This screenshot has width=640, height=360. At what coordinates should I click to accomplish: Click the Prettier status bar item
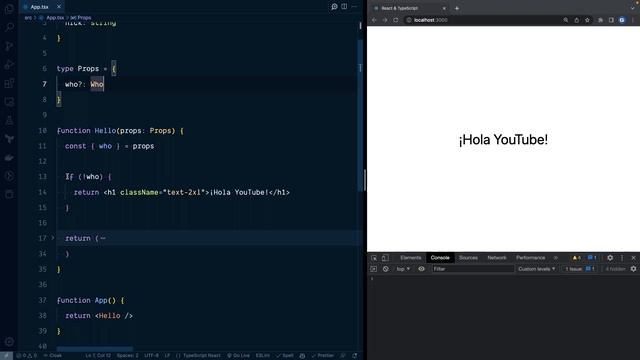coord(323,356)
